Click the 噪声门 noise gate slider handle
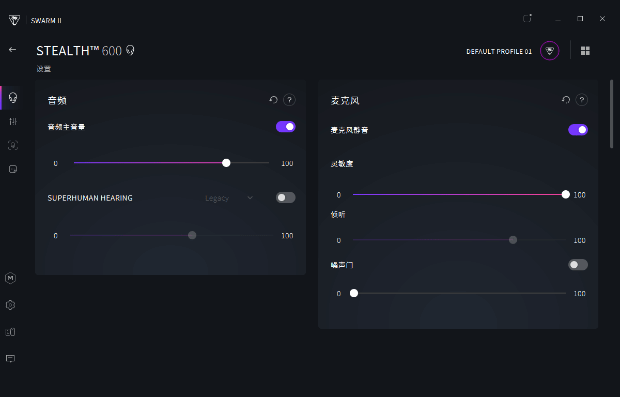 (354, 293)
